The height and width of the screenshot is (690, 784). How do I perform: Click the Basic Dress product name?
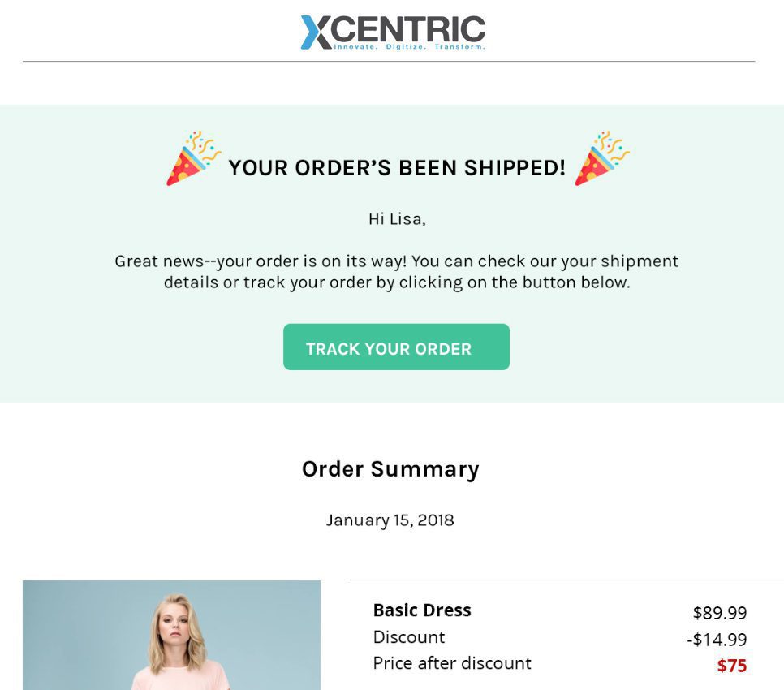pos(422,610)
